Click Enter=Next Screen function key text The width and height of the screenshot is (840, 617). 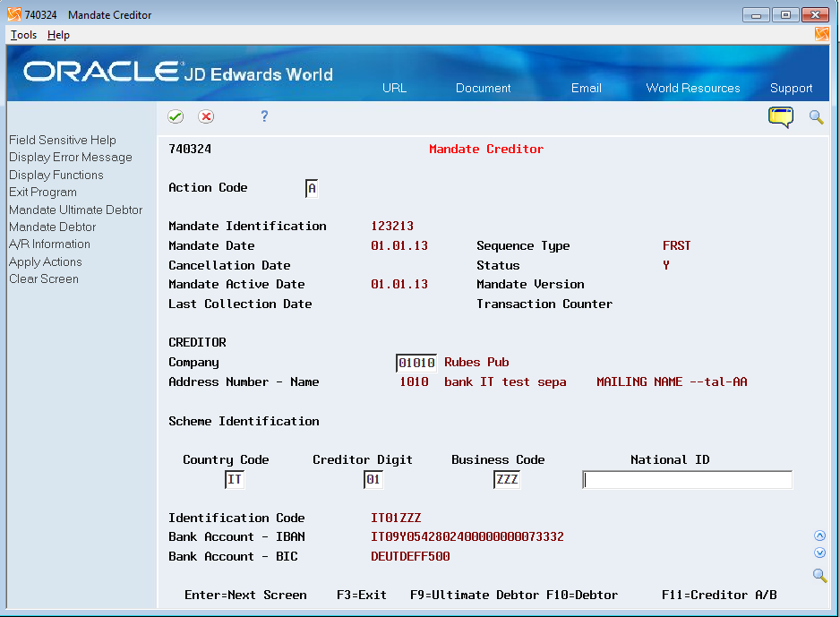pyautogui.click(x=245, y=595)
